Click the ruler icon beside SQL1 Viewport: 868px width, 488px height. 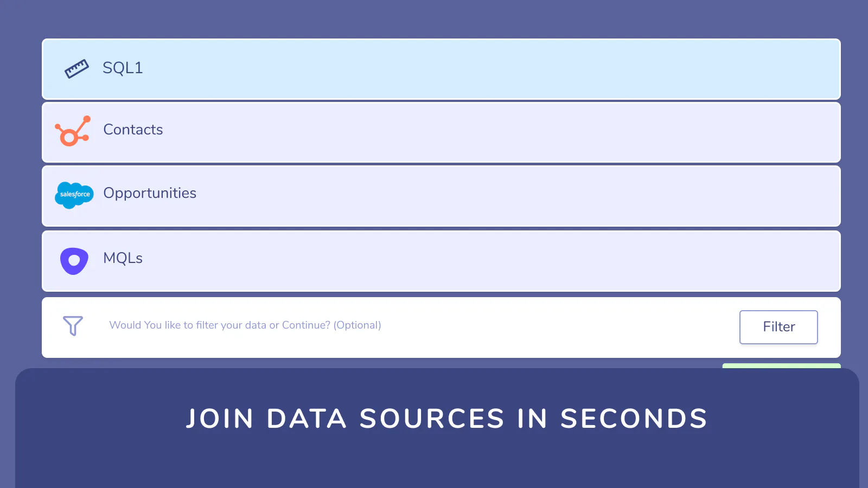[x=76, y=69]
